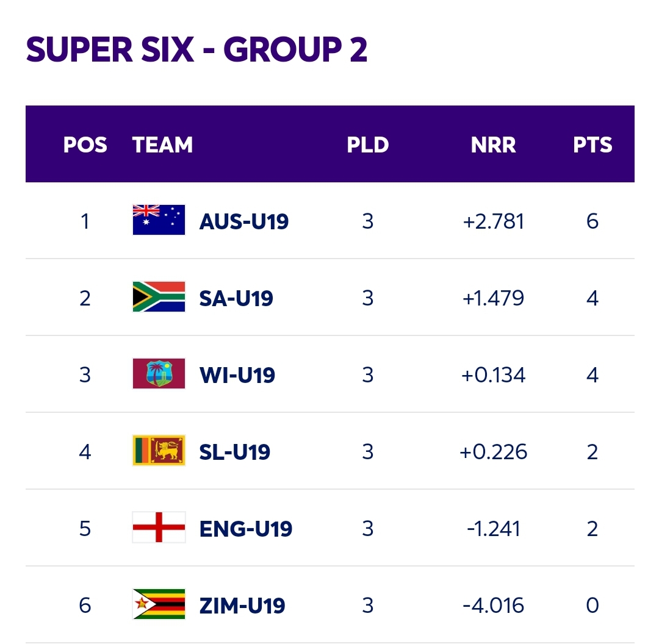Image resolution: width=659 pixels, height=644 pixels.
Task: Select the SL-U19 team name
Action: click(x=234, y=452)
